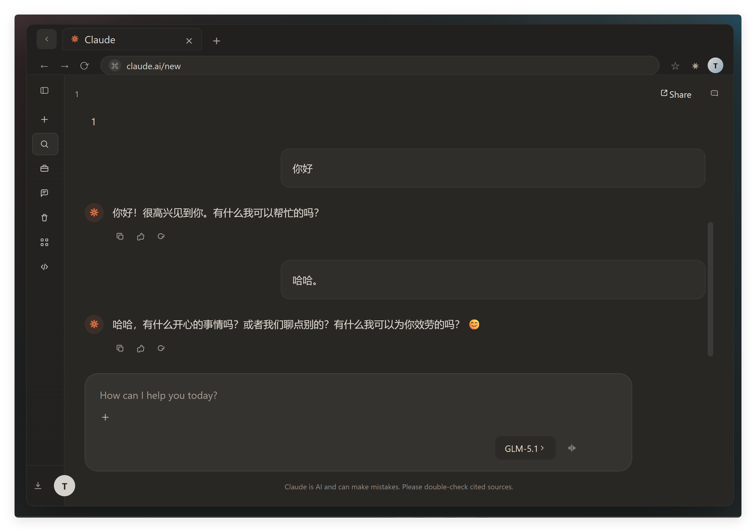The image size is (756, 532).
Task: Collapse the tab list chevron button
Action: point(47,39)
